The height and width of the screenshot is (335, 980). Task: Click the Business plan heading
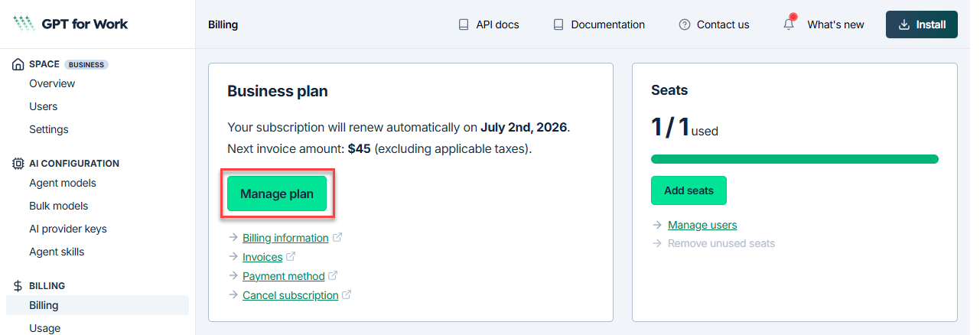click(277, 91)
